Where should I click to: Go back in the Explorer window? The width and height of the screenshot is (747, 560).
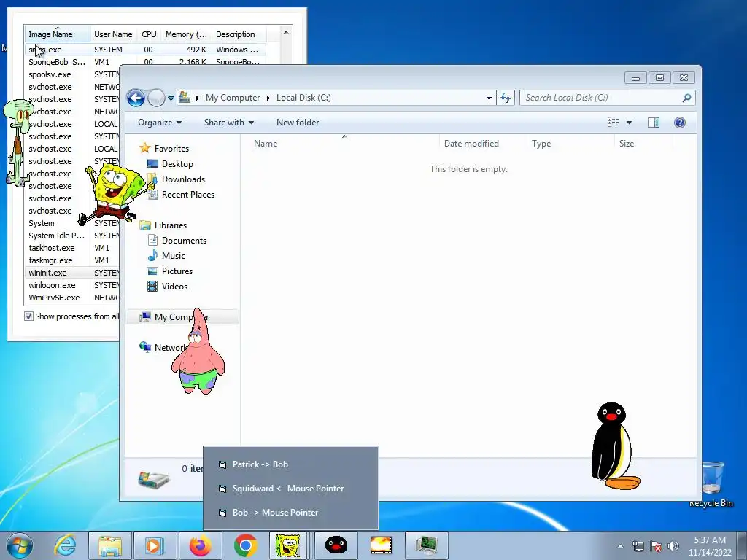pos(136,98)
